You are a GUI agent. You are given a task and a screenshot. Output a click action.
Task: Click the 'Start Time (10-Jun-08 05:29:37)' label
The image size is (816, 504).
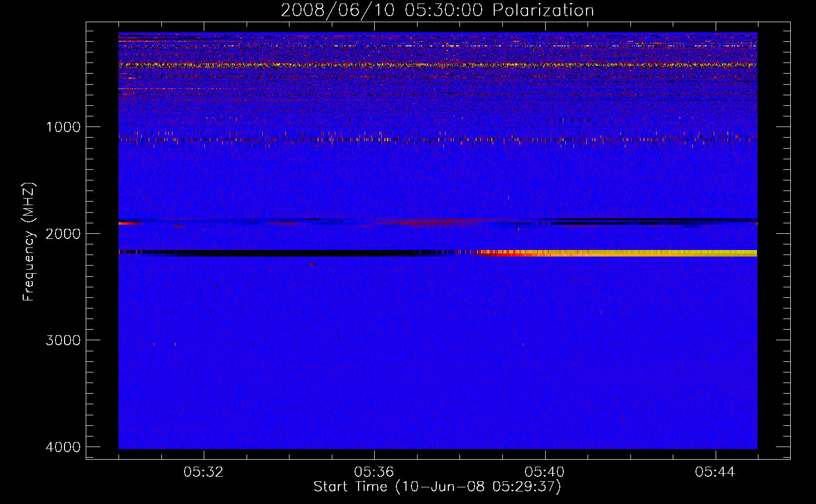(437, 487)
